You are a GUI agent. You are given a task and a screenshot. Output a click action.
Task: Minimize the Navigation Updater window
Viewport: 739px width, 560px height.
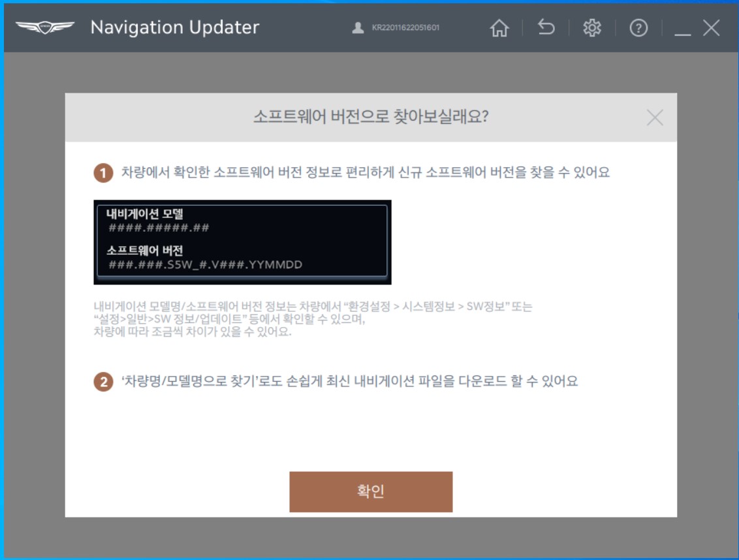click(682, 35)
